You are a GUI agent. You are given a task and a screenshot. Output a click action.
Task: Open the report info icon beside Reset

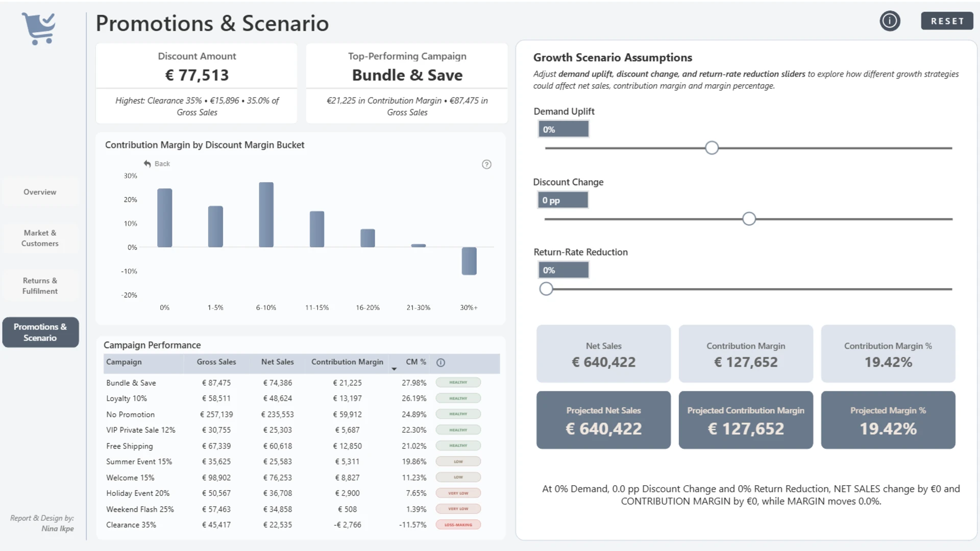(x=890, y=21)
